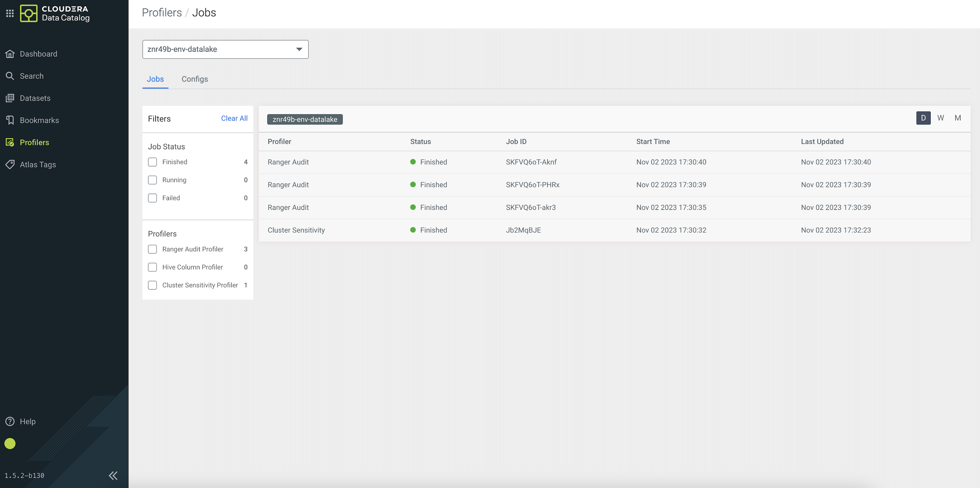Switch time range to W (weekly)
Viewport: 980px width, 488px height.
[941, 118]
